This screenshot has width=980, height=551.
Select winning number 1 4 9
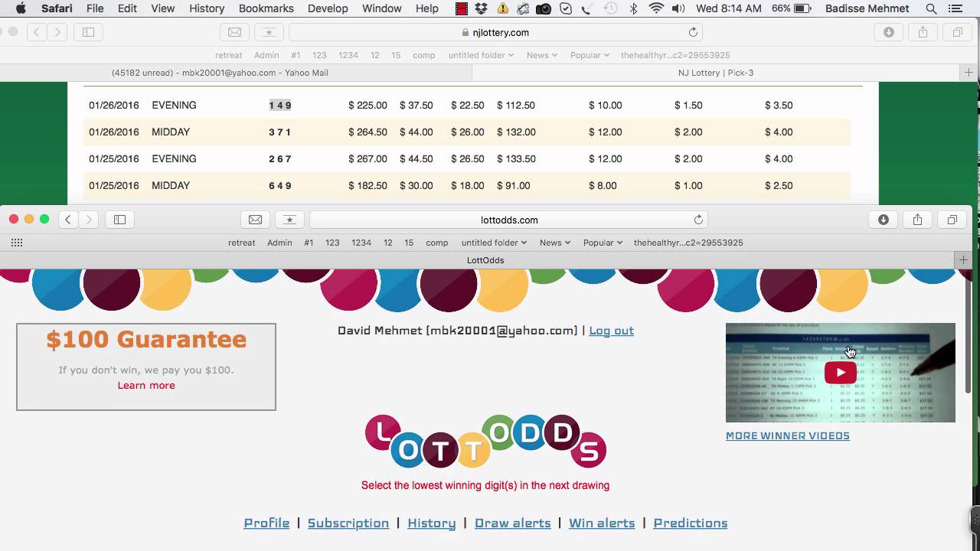click(x=280, y=106)
